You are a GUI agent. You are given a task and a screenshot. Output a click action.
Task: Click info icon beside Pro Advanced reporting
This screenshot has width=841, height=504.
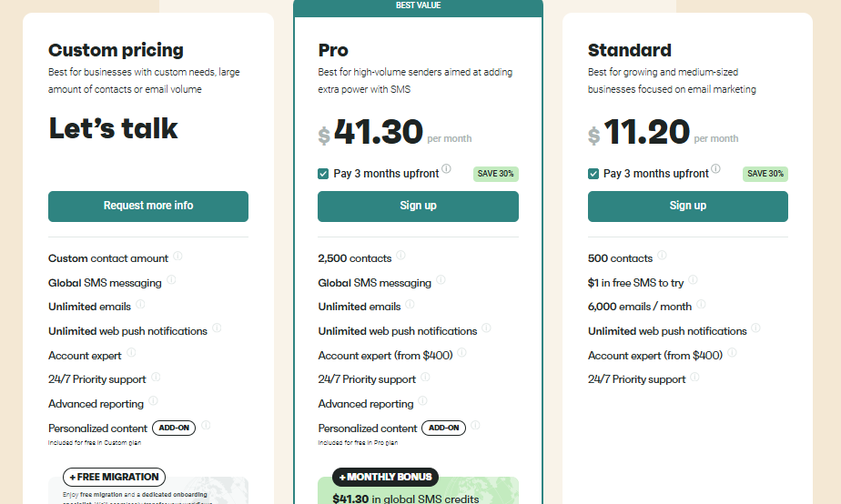click(x=422, y=402)
